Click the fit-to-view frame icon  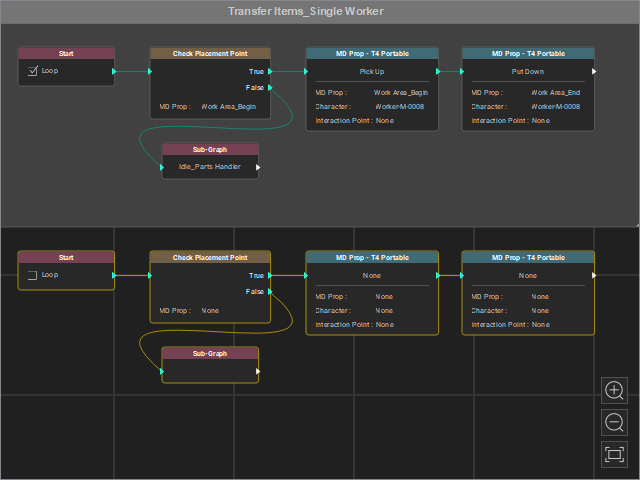(x=614, y=454)
